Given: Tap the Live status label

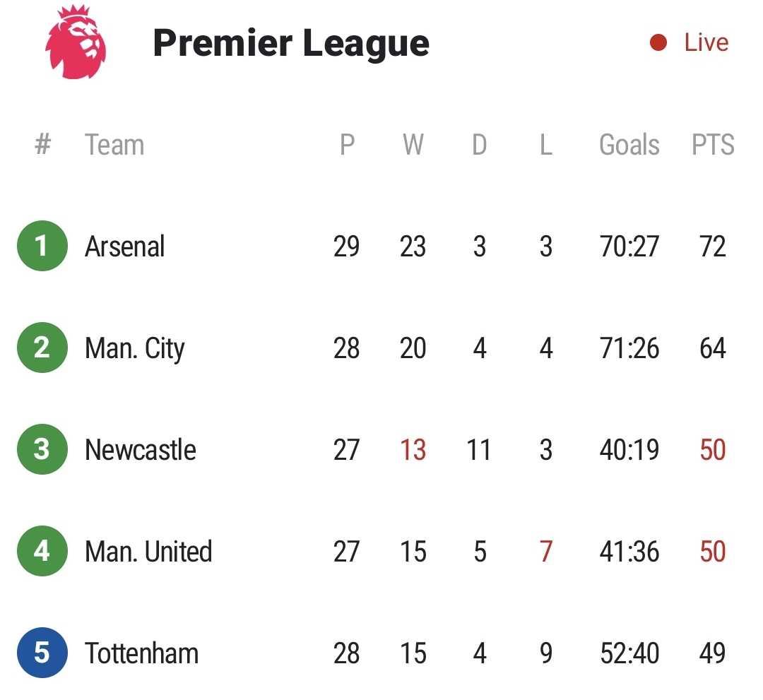Looking at the screenshot, I should [x=706, y=42].
